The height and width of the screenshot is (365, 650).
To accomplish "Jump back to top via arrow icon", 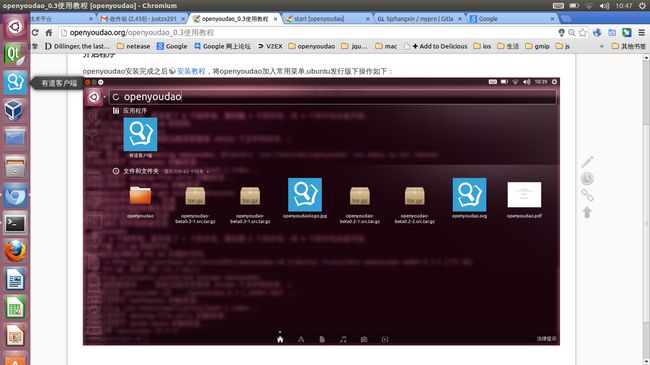I will click(587, 212).
